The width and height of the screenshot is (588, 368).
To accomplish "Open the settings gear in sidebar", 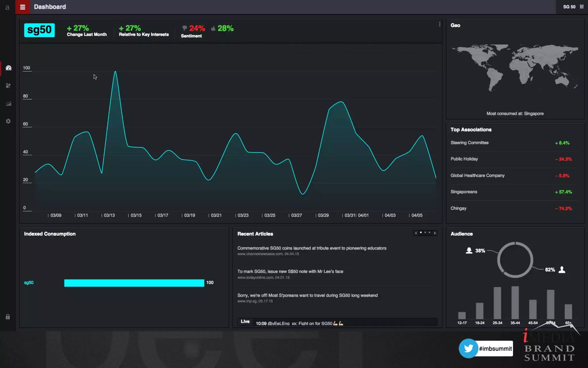I will (8, 121).
